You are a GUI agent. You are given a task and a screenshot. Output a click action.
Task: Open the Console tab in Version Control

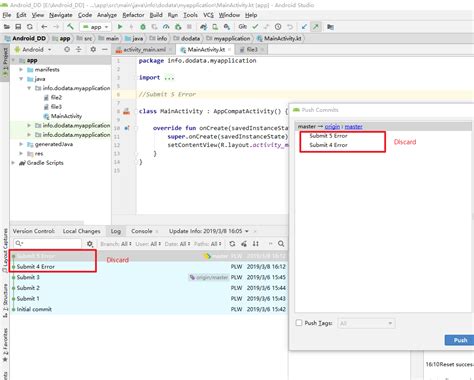142,231
